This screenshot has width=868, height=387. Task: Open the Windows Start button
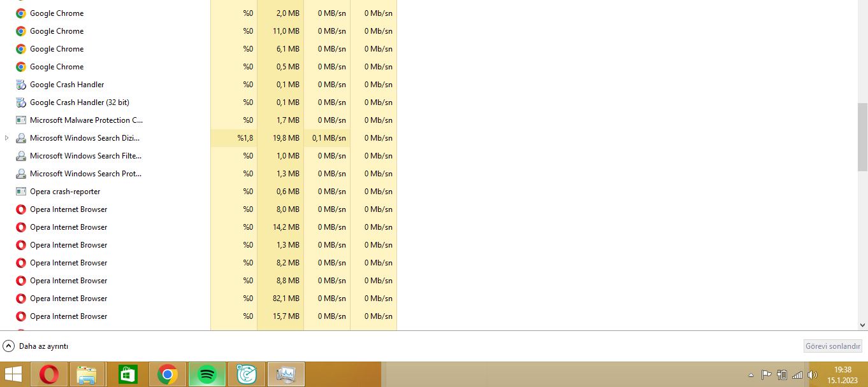(13, 374)
